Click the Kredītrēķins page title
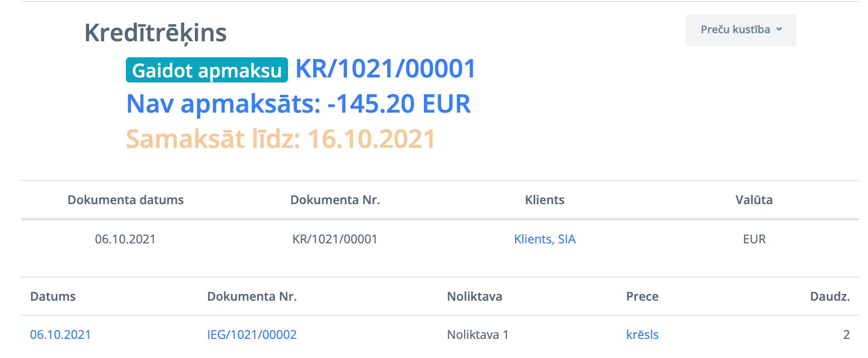 click(x=156, y=33)
